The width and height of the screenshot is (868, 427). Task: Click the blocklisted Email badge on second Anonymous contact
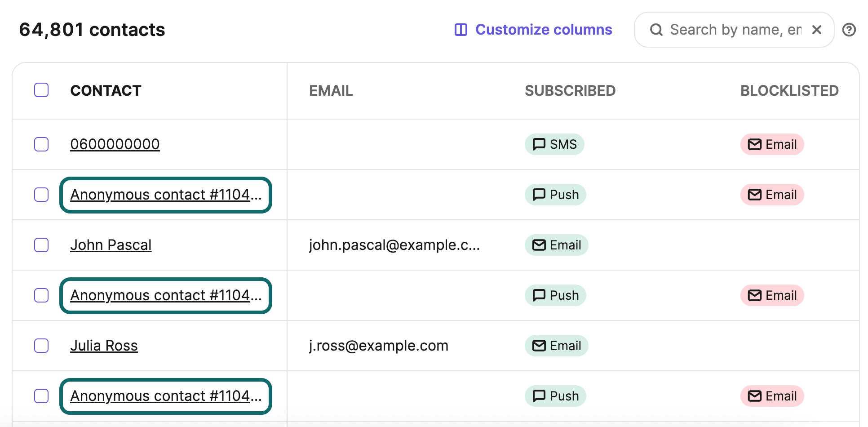pyautogui.click(x=772, y=295)
